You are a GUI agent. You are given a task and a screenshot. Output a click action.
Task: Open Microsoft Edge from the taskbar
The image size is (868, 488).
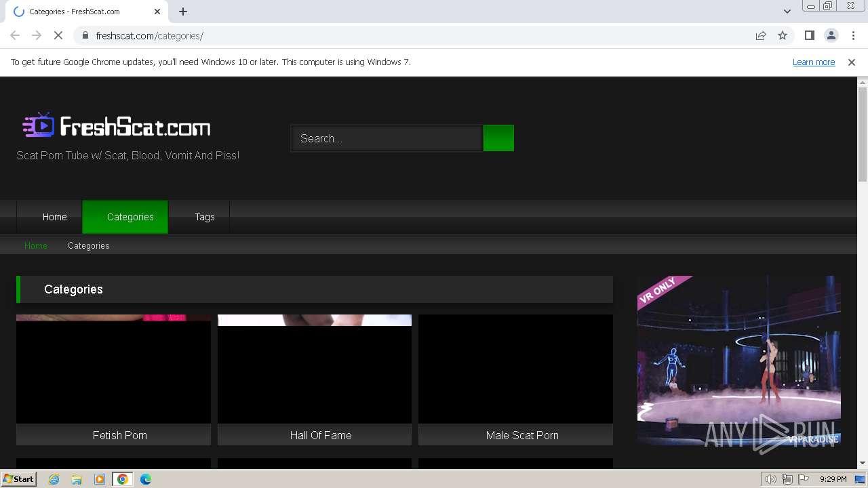coord(146,479)
